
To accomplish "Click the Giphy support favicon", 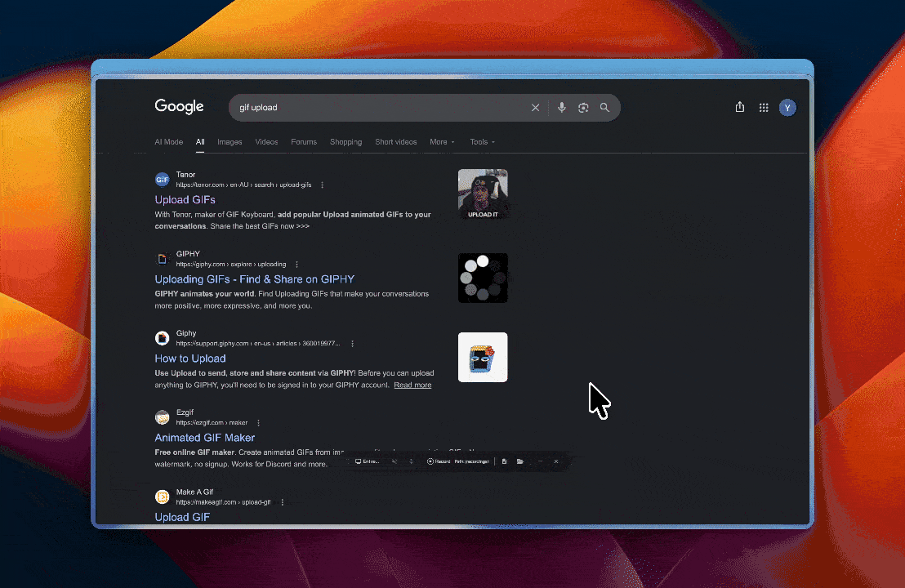I will (x=163, y=338).
